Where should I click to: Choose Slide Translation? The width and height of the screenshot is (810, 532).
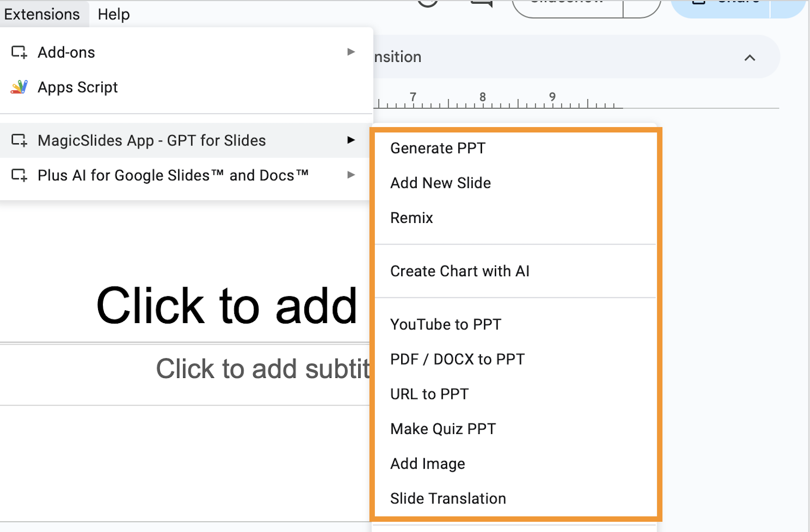pyautogui.click(x=515, y=499)
